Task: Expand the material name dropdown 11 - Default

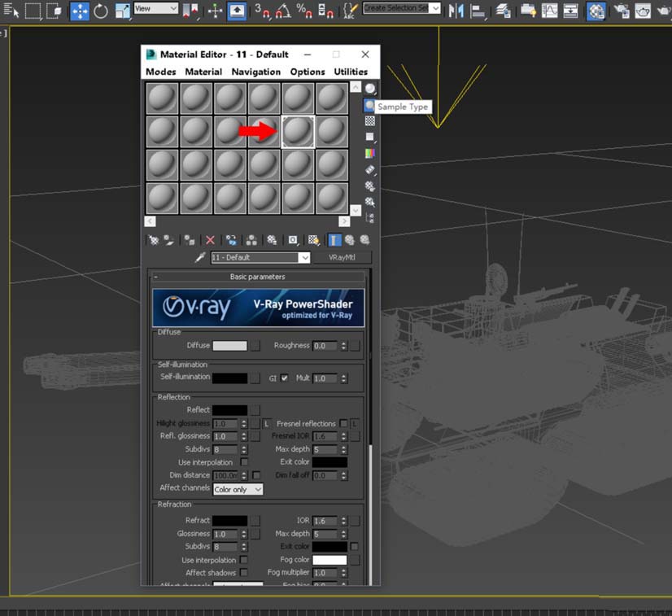Action: [304, 258]
